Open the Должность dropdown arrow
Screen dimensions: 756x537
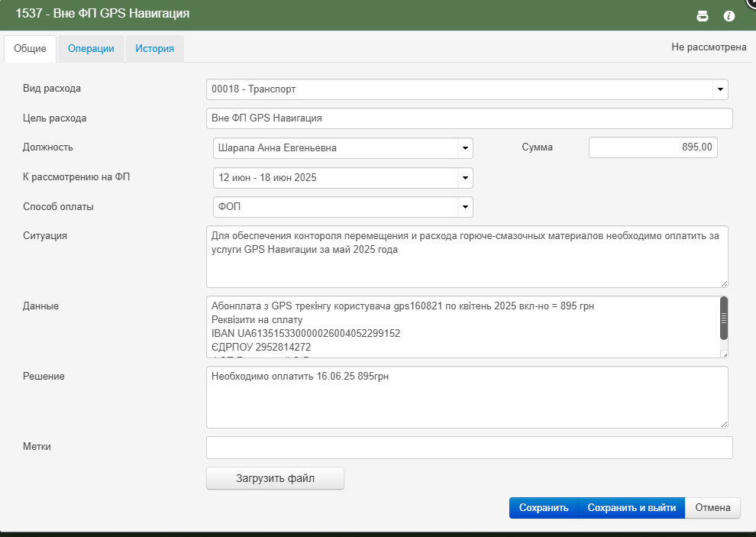[x=465, y=148]
